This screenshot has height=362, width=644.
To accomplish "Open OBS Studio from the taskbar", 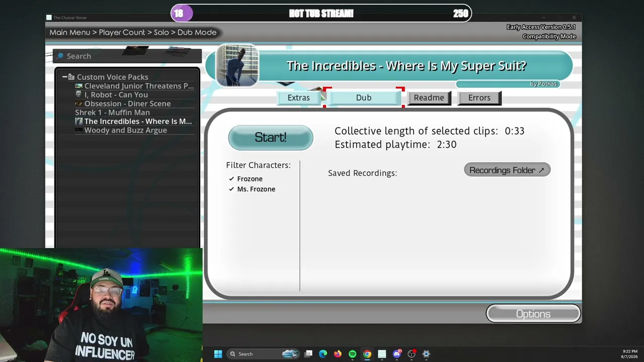I will coord(412,354).
